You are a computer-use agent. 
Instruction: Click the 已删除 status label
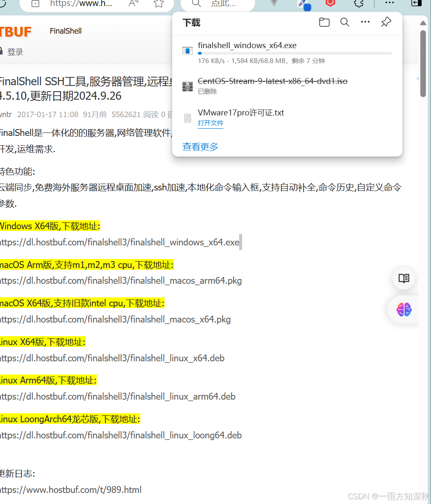[x=208, y=92]
